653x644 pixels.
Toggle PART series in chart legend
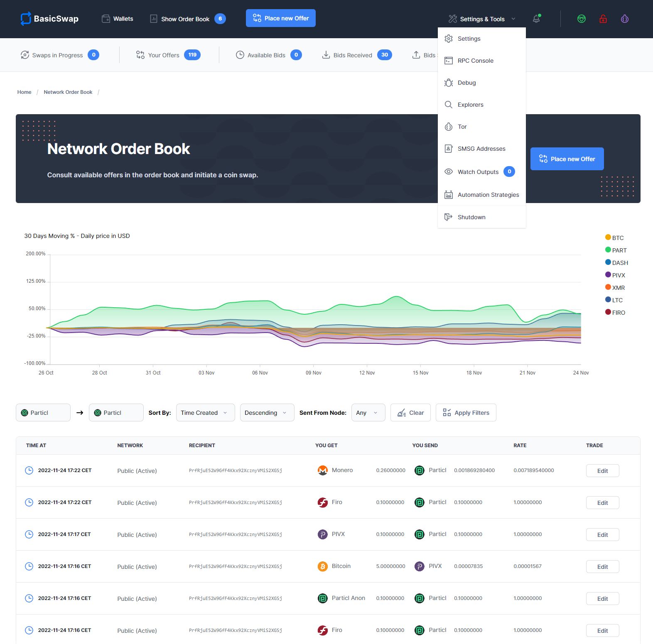pyautogui.click(x=616, y=250)
